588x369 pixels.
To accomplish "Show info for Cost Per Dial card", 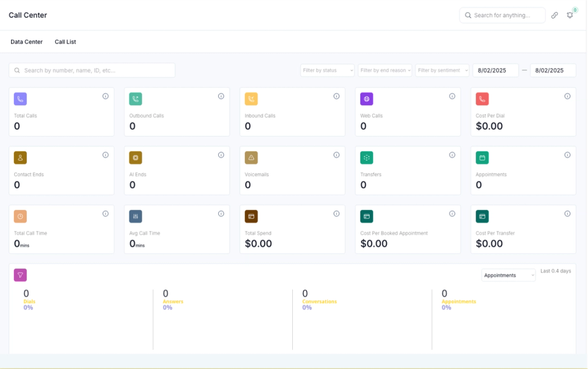I will click(567, 96).
